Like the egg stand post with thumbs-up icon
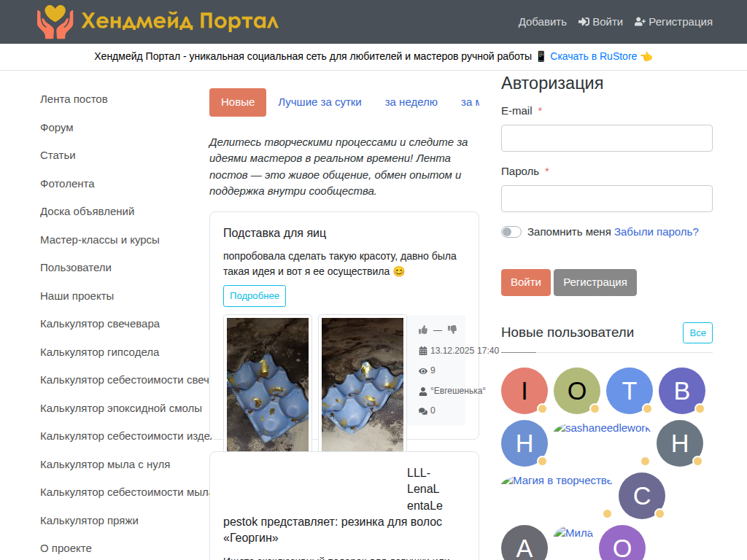 [423, 330]
